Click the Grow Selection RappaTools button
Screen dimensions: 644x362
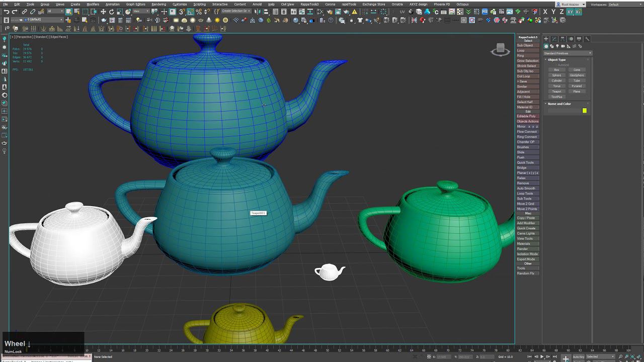point(528,61)
